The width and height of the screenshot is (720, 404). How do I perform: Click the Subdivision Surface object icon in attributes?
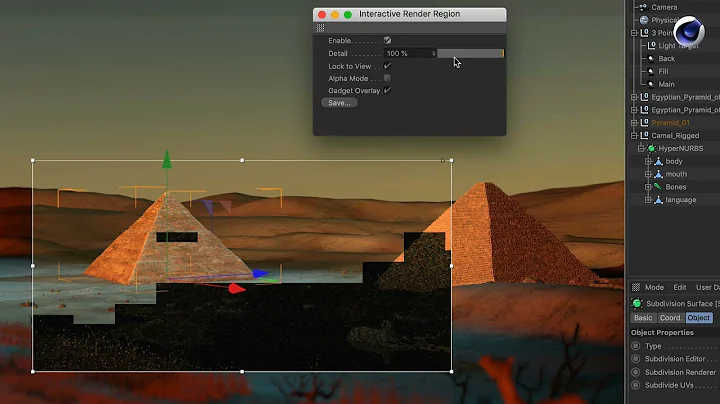637,303
